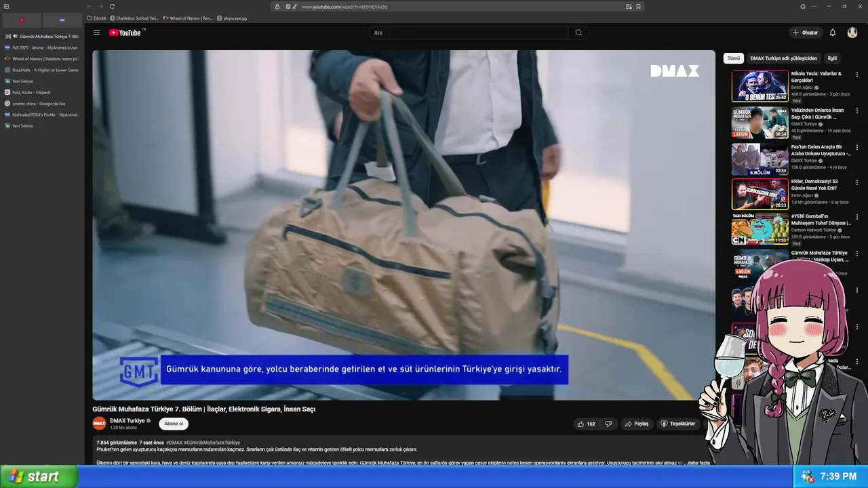Click the video pop-out icon in address bar

pos(629,6)
